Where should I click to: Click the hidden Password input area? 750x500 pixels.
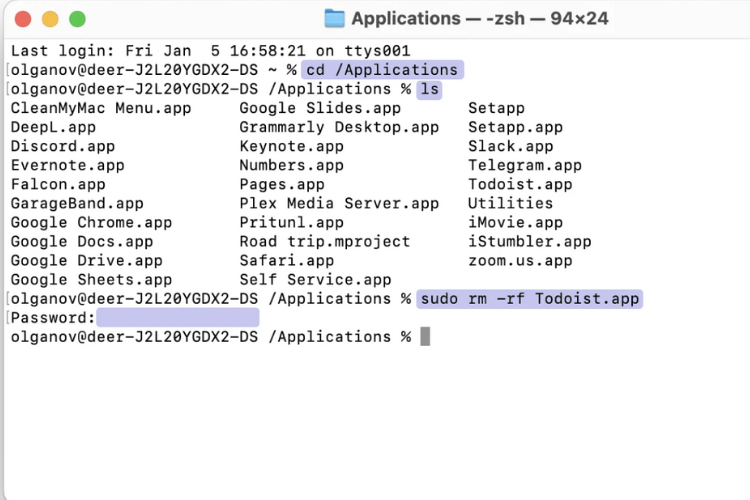coord(178,318)
